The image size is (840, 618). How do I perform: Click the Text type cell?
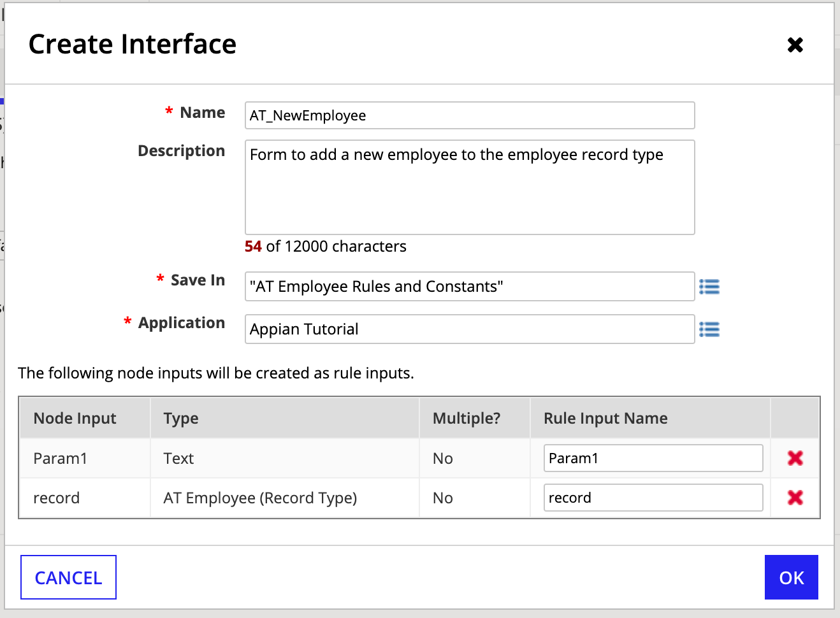[x=285, y=458]
